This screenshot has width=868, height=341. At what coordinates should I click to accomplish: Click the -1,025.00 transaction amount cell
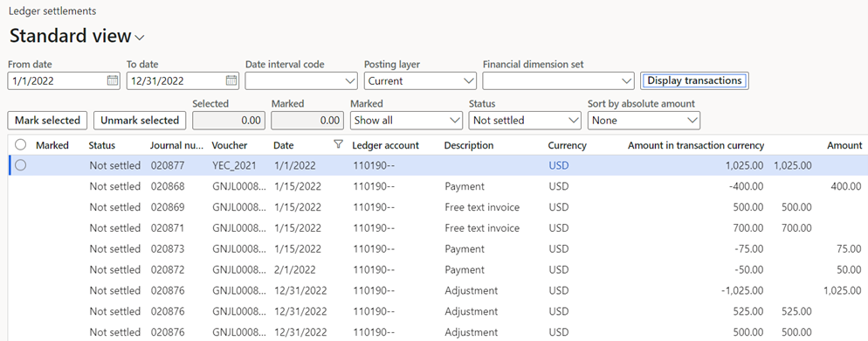(743, 290)
